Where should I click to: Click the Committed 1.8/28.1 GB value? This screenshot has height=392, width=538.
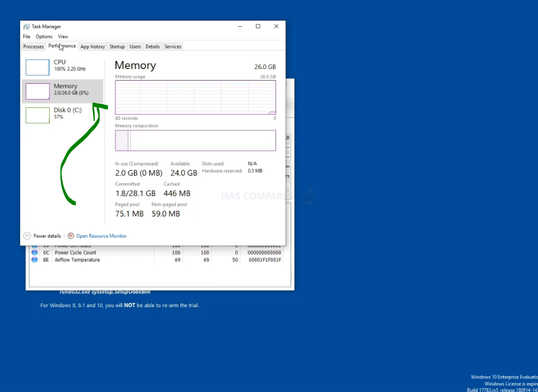click(x=135, y=193)
